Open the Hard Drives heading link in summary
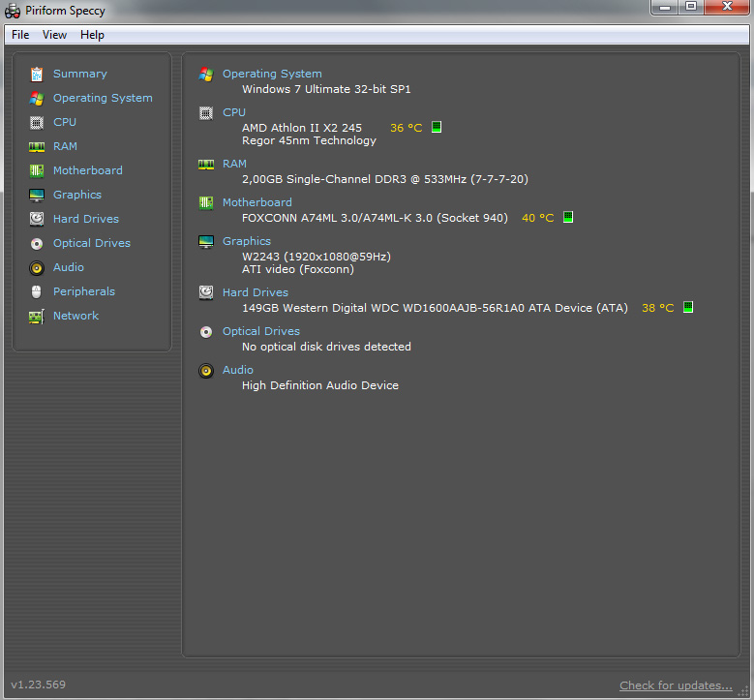The width and height of the screenshot is (754, 700). tap(255, 292)
